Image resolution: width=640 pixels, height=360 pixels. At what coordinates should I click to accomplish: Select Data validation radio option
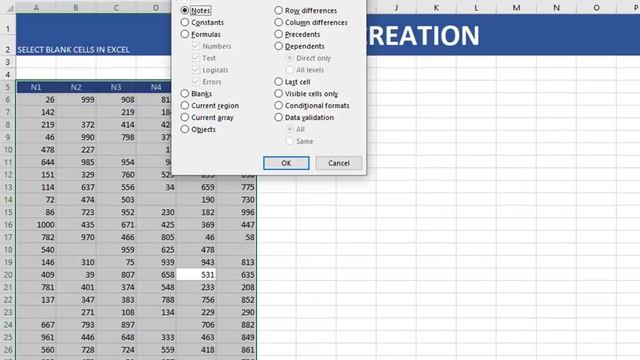point(304,117)
